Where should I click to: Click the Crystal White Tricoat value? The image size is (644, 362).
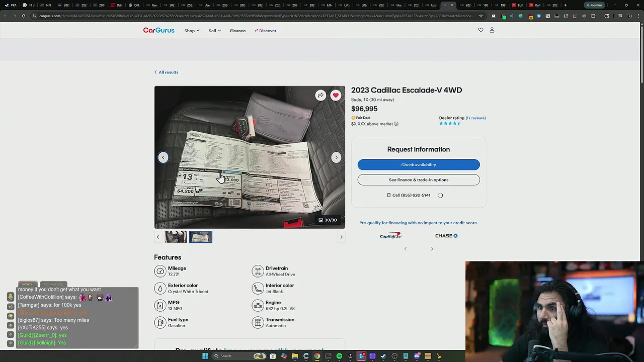click(x=188, y=292)
